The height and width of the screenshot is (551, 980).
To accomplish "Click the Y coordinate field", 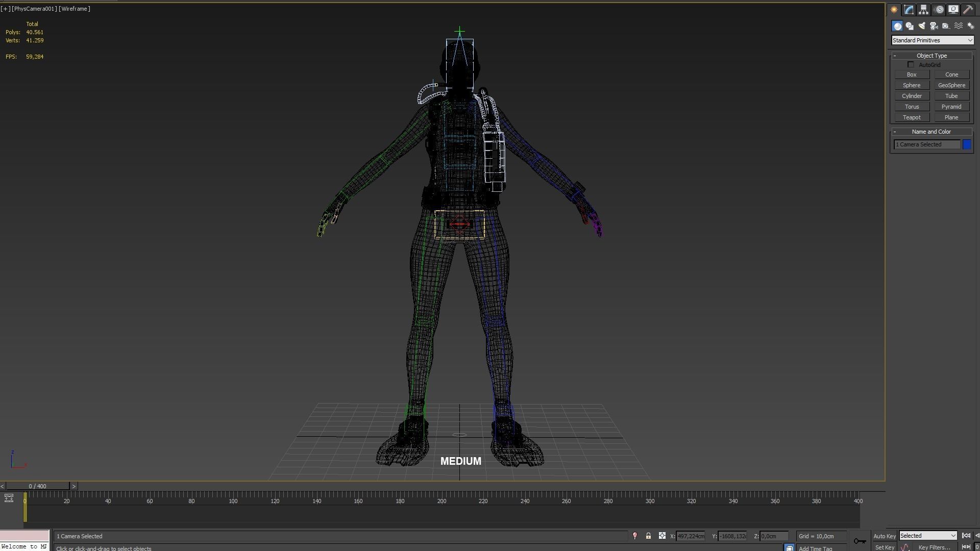I will (x=732, y=536).
